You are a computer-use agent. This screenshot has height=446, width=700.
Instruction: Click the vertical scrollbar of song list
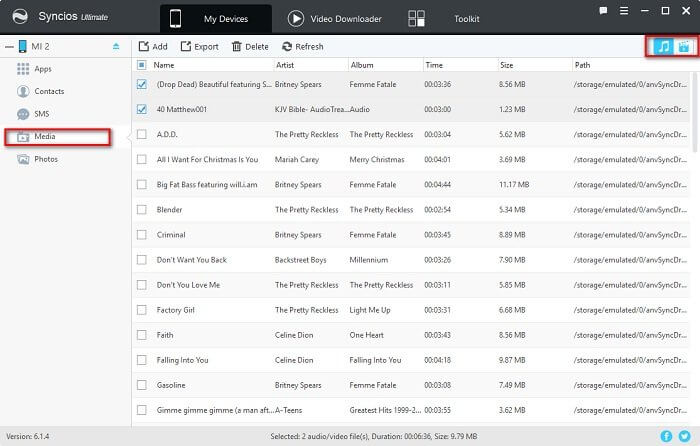(695, 112)
